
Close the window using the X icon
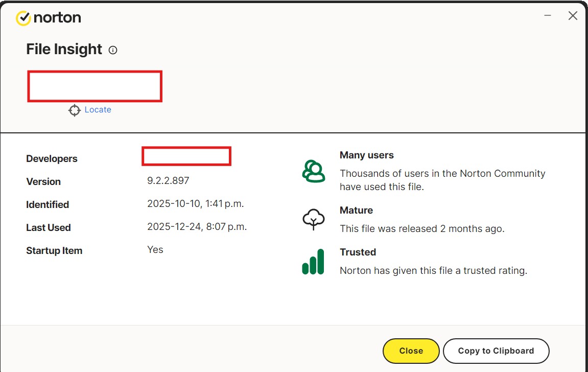[x=573, y=16]
